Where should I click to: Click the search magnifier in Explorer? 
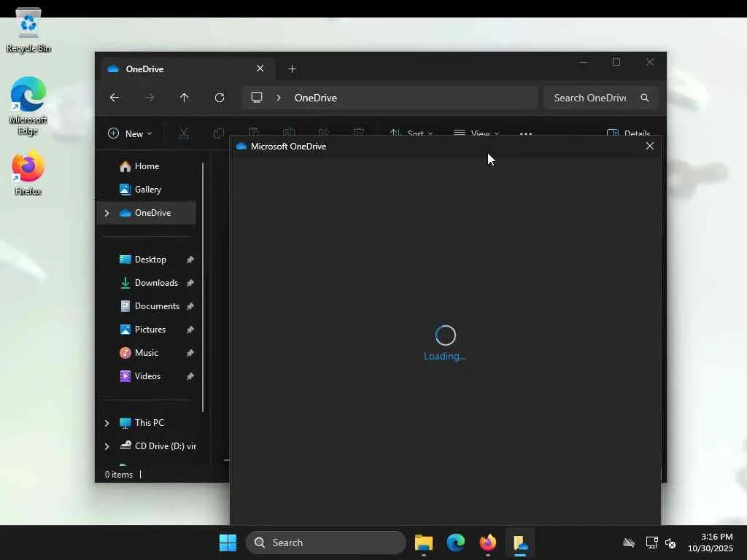pos(645,98)
